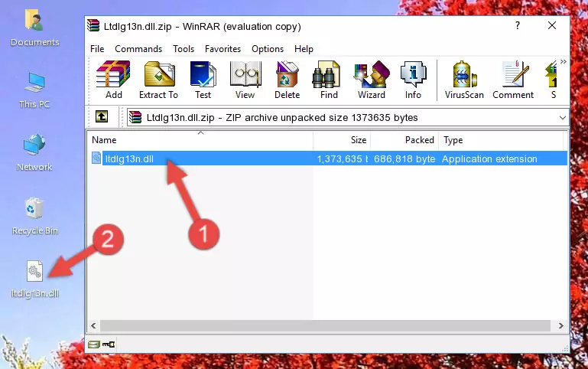
Task: Click the WinRAR title bar icon
Action: tap(93, 26)
